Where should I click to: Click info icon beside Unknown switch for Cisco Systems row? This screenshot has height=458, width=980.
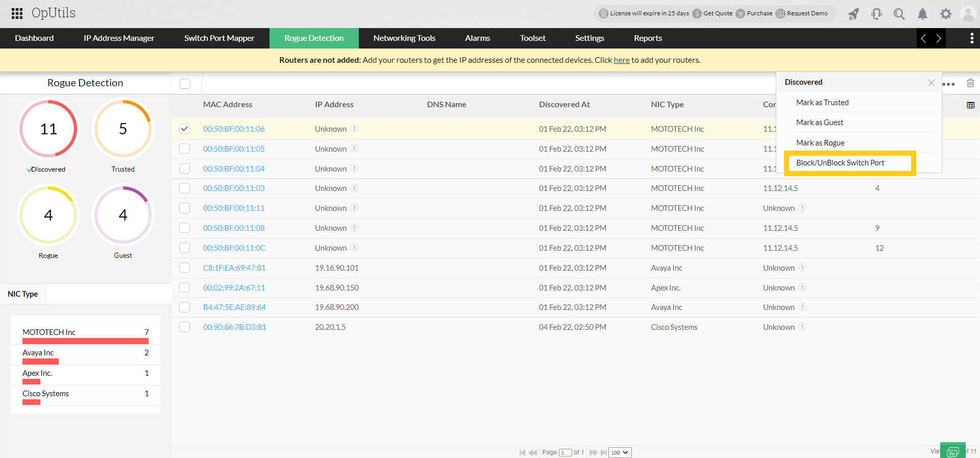click(802, 327)
